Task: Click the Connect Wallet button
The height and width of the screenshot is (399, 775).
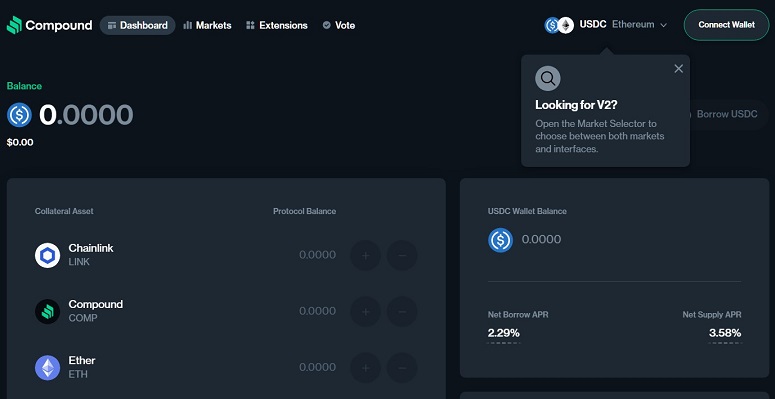Action: point(727,25)
